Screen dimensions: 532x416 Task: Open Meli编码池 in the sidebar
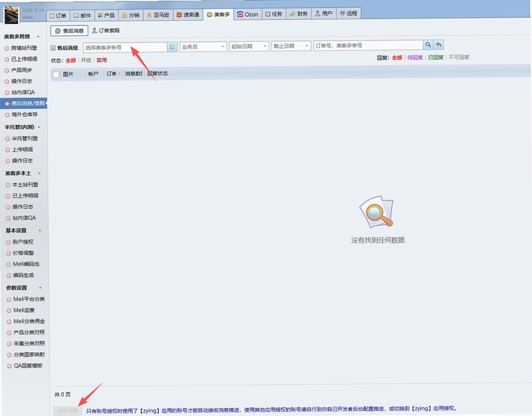26,264
